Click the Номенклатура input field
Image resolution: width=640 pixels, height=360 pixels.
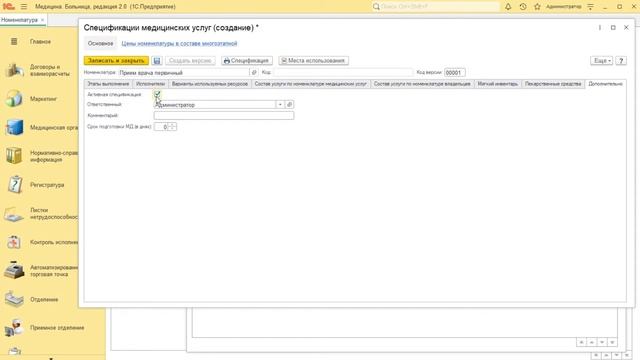click(x=184, y=72)
